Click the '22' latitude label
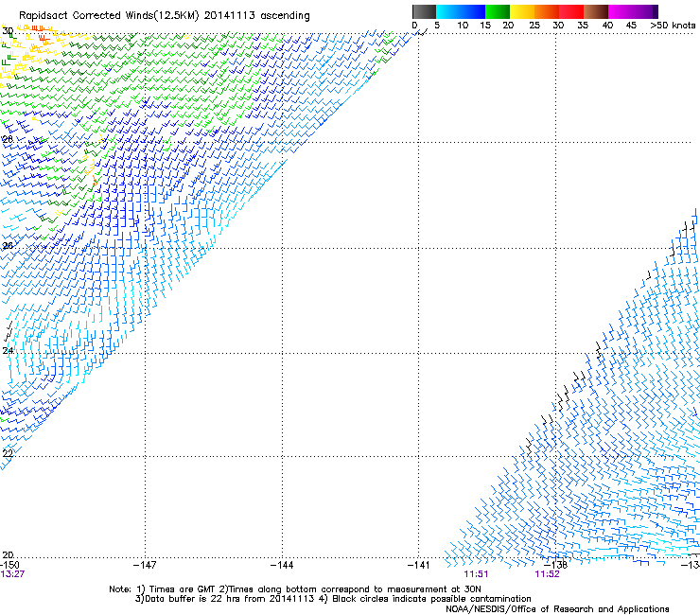 8,453
